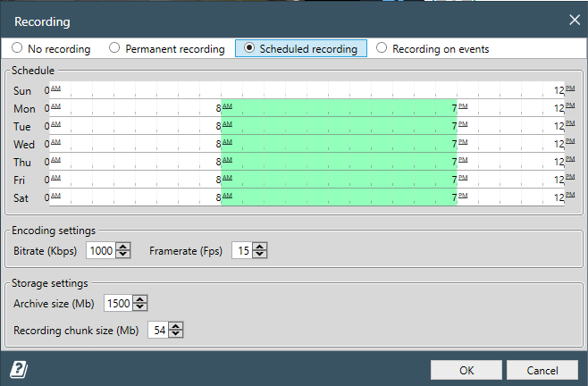Image resolution: width=588 pixels, height=386 pixels.
Task: Click the green Monday schedule bar
Action: point(339,107)
